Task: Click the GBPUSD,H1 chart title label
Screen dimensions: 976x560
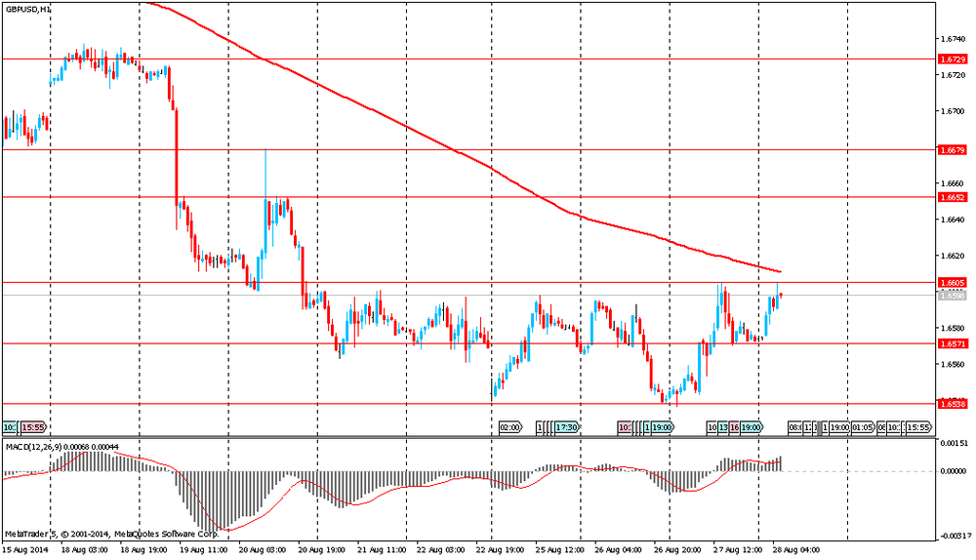Action: (x=28, y=8)
